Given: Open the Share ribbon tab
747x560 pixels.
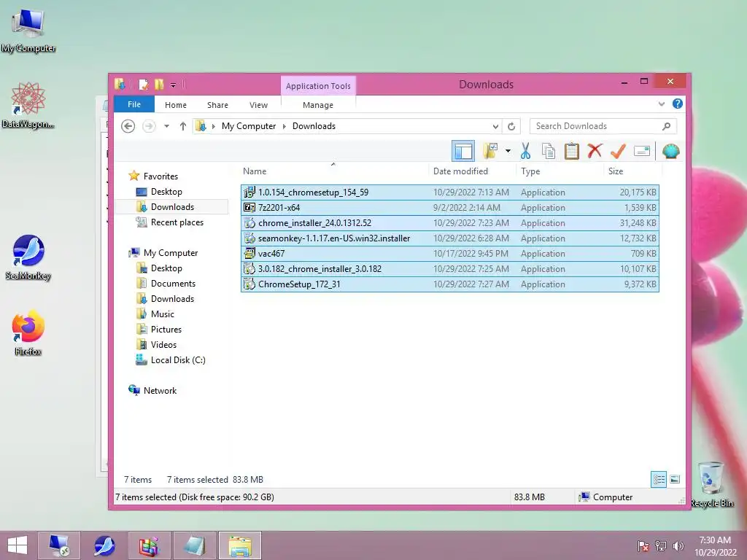Looking at the screenshot, I should click(217, 105).
